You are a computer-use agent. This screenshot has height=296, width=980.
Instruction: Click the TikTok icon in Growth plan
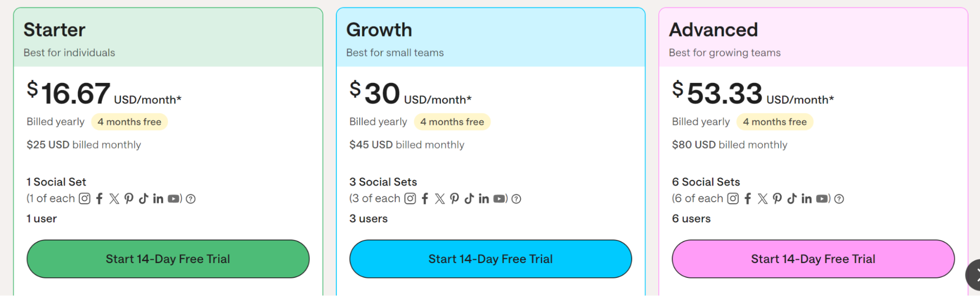point(469,198)
